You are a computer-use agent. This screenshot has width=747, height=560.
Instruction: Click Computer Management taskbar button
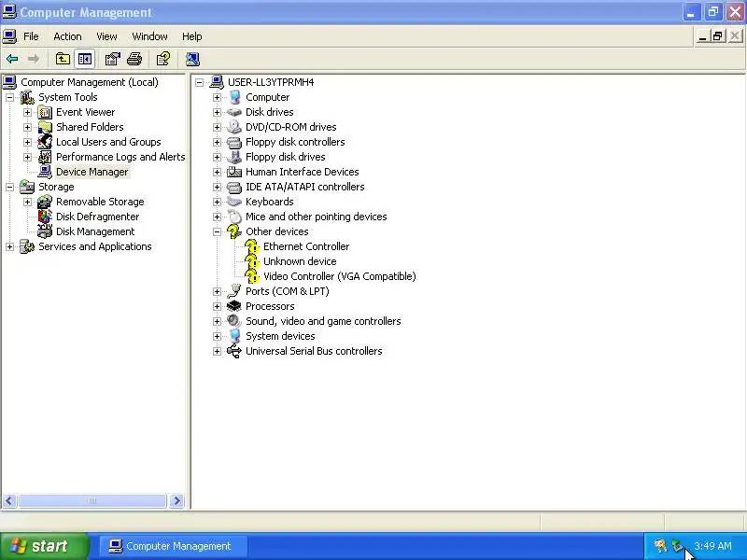click(174, 546)
